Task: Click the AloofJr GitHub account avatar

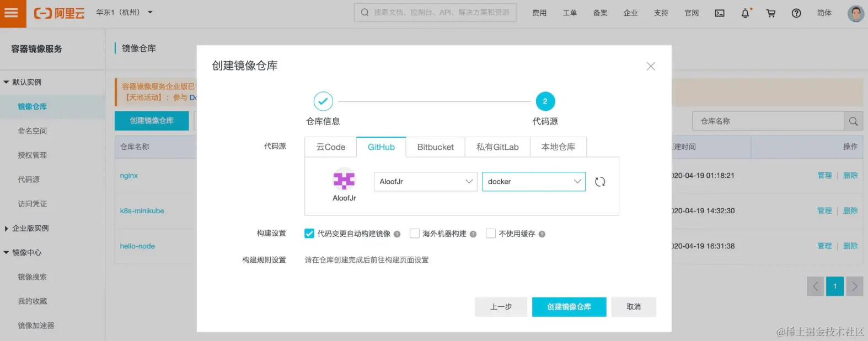Action: coord(344,180)
